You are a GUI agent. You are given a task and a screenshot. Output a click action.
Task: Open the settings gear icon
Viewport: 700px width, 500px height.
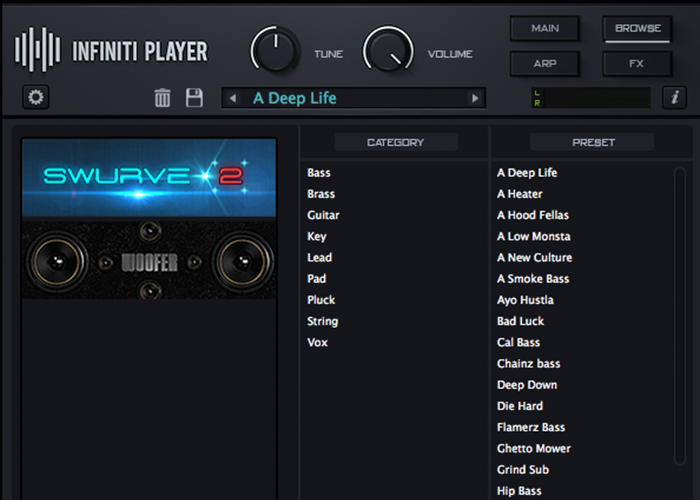[x=36, y=97]
